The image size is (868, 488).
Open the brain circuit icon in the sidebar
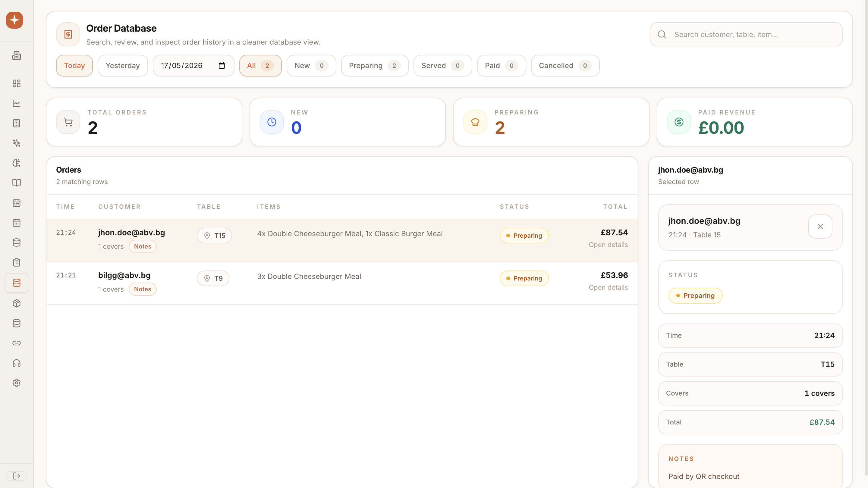[x=17, y=163]
